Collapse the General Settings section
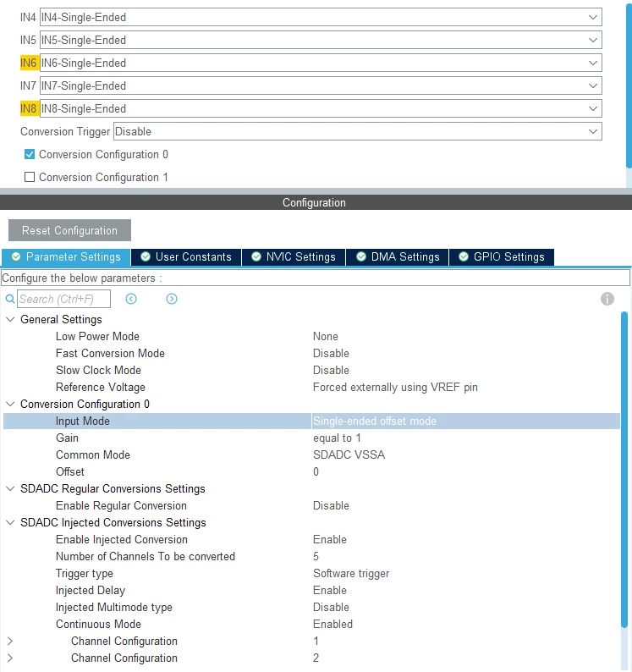The width and height of the screenshot is (632, 672). click(x=10, y=319)
